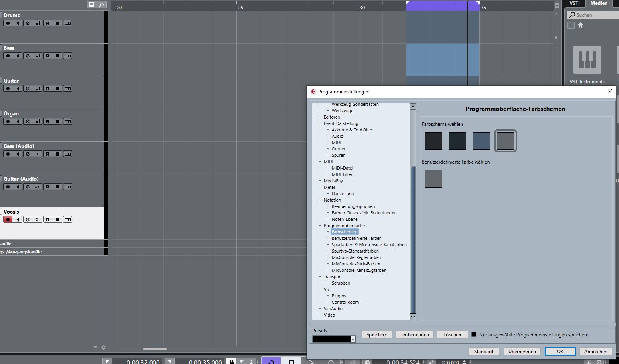619x364 pixels.
Task: Open ruler display format dropdown arrow
Action: pos(557,6)
